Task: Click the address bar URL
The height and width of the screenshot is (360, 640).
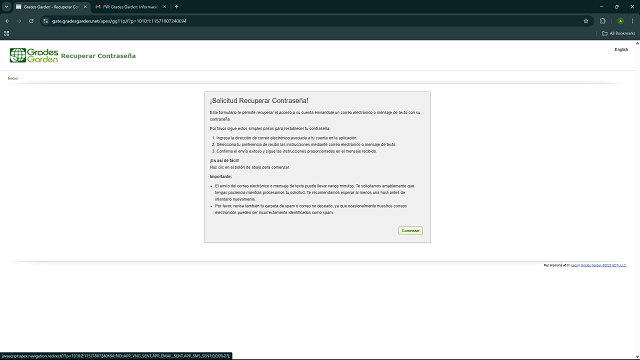Action: click(119, 21)
